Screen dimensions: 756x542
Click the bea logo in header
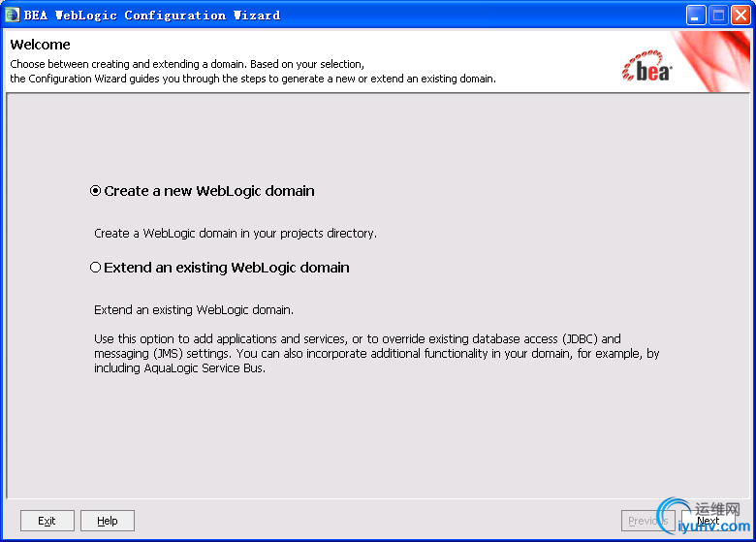[x=647, y=66]
